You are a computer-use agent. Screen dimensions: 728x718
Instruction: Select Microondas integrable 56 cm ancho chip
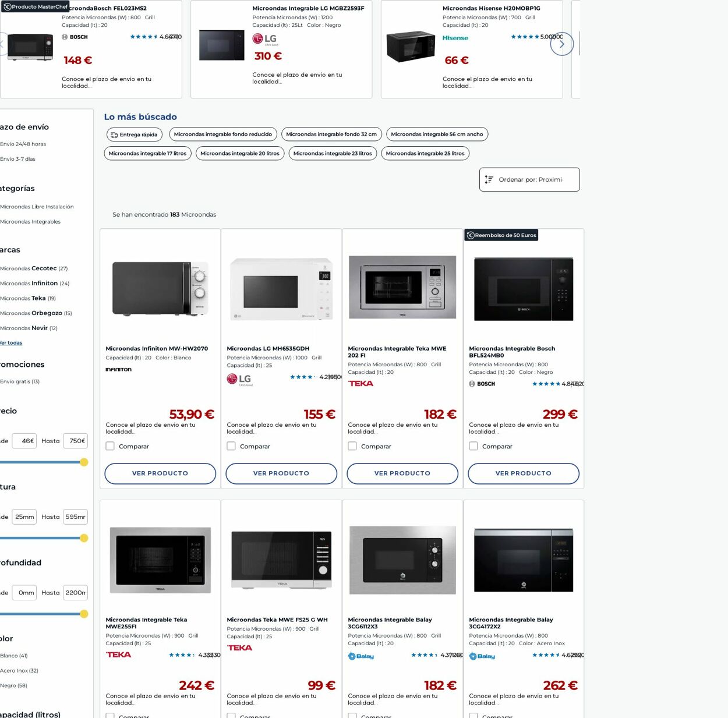tap(437, 135)
